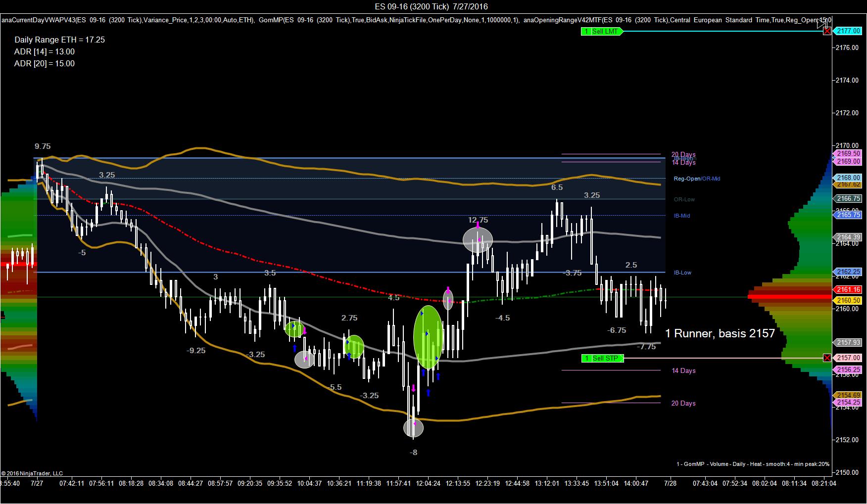
Task: Cancel the Sell STP order with red X
Action: coord(827,358)
